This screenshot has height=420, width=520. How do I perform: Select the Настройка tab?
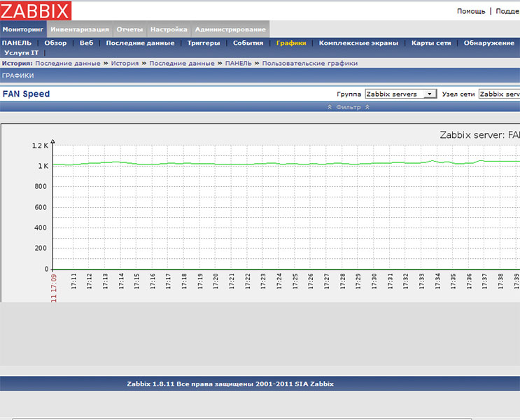click(169, 29)
